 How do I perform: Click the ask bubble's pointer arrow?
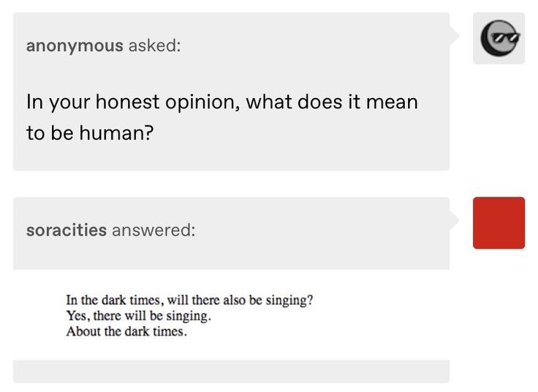click(454, 35)
